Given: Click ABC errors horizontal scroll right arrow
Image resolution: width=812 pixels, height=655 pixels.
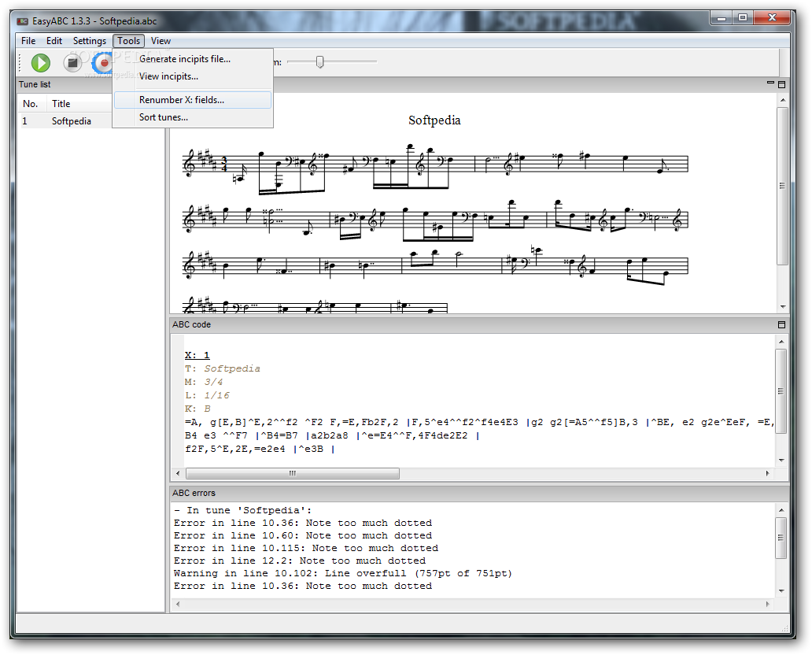Looking at the screenshot, I should 767,604.
